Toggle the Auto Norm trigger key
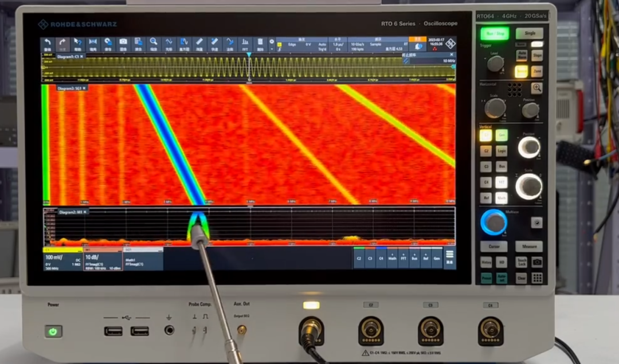Screen dimensions: 619x364 tap(522, 55)
